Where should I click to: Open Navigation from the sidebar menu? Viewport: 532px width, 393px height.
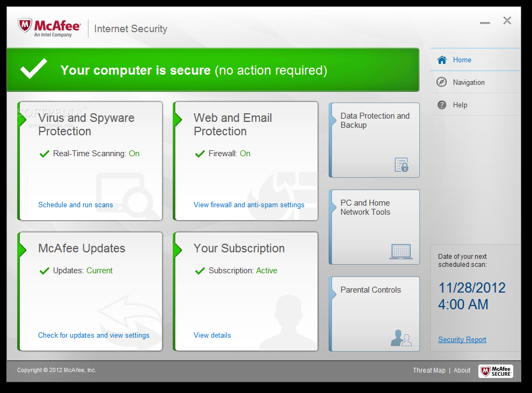tap(468, 82)
